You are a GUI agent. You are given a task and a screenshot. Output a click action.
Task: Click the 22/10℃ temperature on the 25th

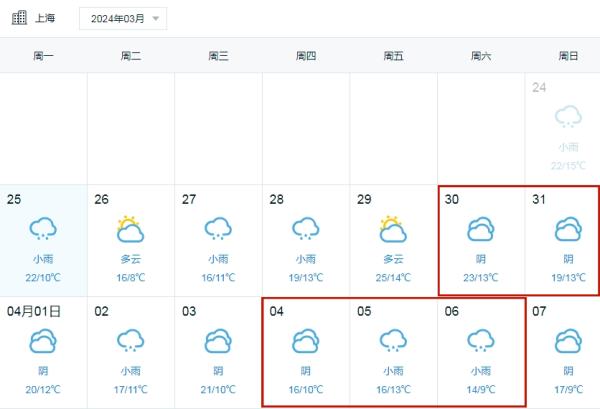[43, 277]
